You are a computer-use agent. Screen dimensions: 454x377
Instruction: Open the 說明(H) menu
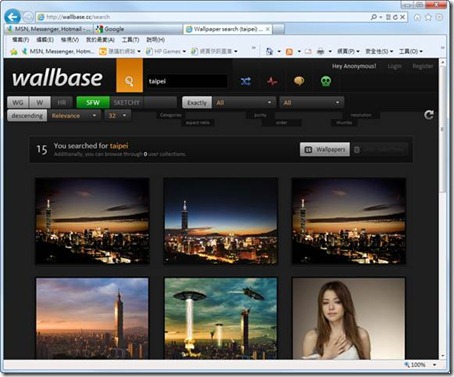click(156, 40)
